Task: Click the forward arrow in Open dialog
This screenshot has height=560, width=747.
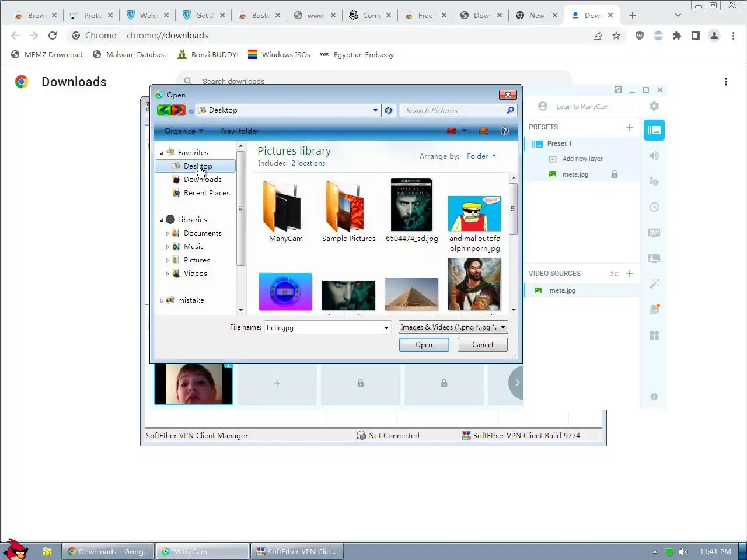Action: [178, 110]
